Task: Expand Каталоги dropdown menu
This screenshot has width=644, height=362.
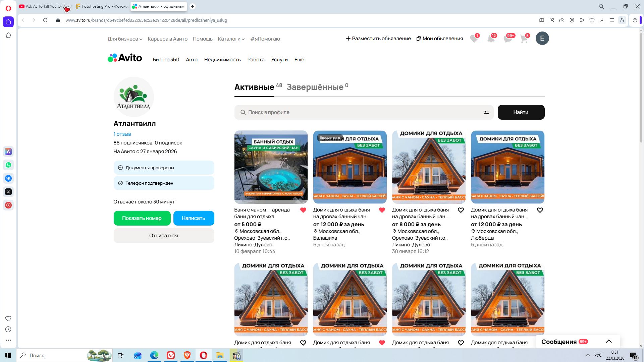Action: click(x=231, y=39)
